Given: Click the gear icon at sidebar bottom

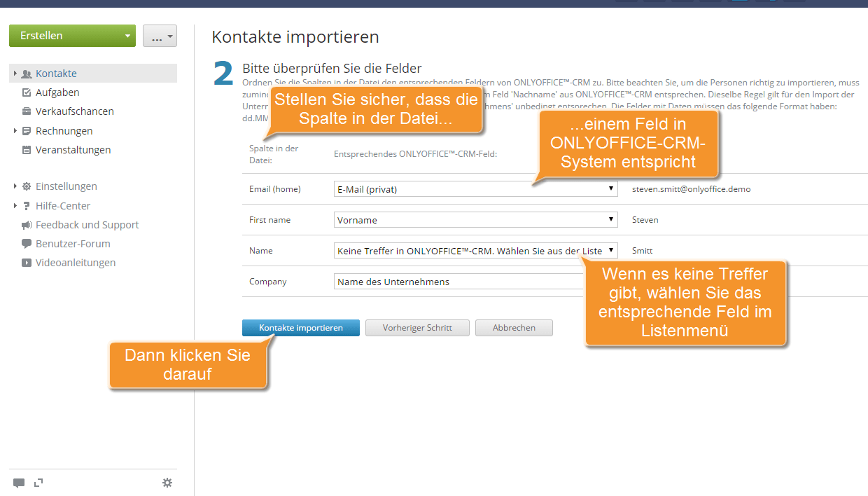Looking at the screenshot, I should pyautogui.click(x=167, y=483).
